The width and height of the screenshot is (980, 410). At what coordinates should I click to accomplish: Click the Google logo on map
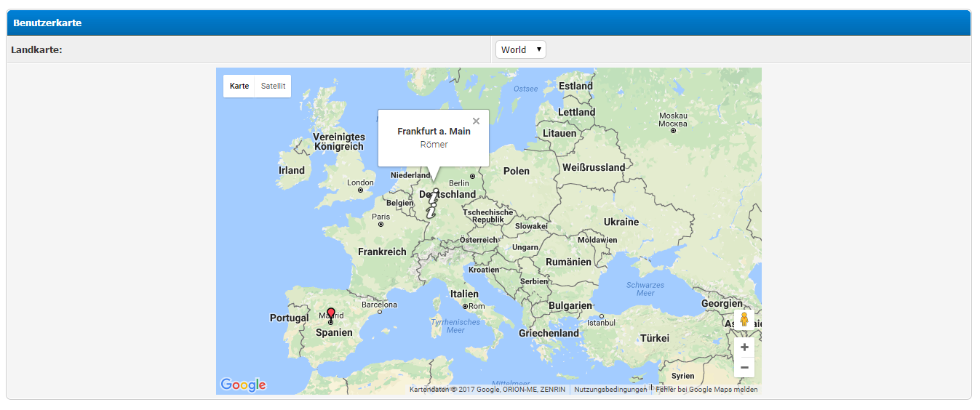click(243, 385)
